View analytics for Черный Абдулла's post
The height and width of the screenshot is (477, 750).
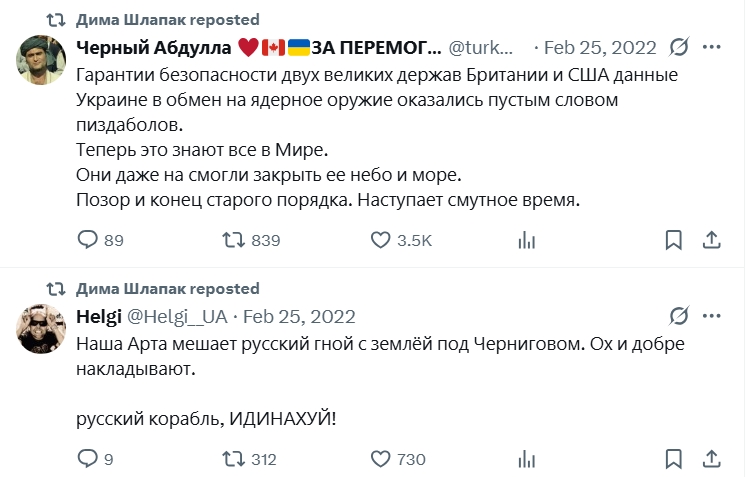click(526, 240)
